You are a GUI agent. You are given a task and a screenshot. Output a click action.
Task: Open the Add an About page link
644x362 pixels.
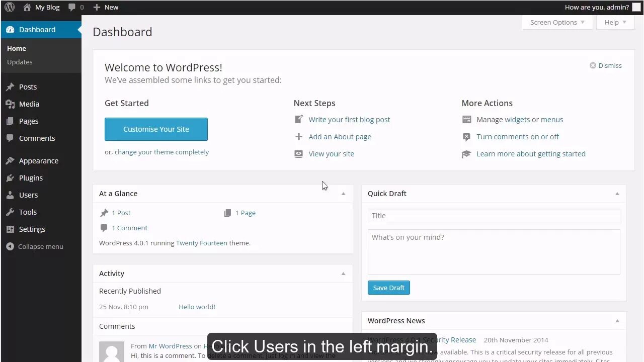(340, 137)
